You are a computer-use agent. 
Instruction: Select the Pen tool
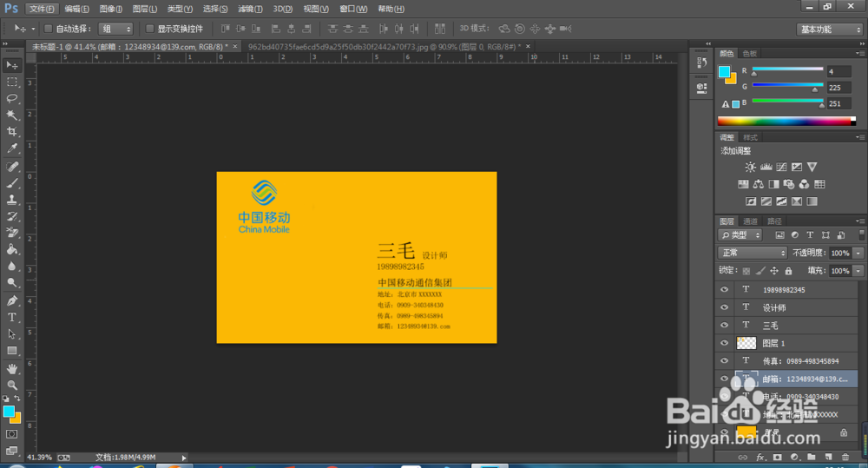click(11, 300)
